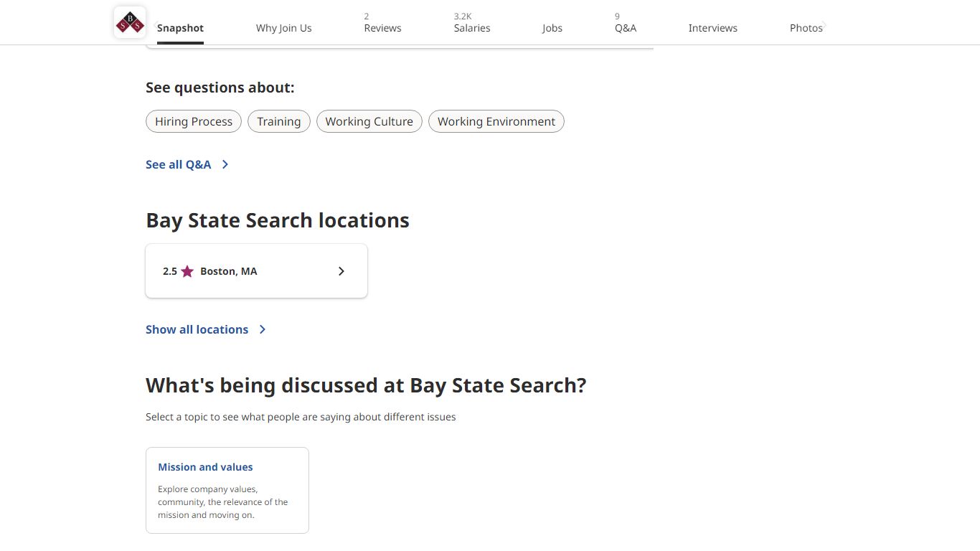Open the Photos tab
Image resolution: width=980 pixels, height=551 pixels.
point(806,28)
